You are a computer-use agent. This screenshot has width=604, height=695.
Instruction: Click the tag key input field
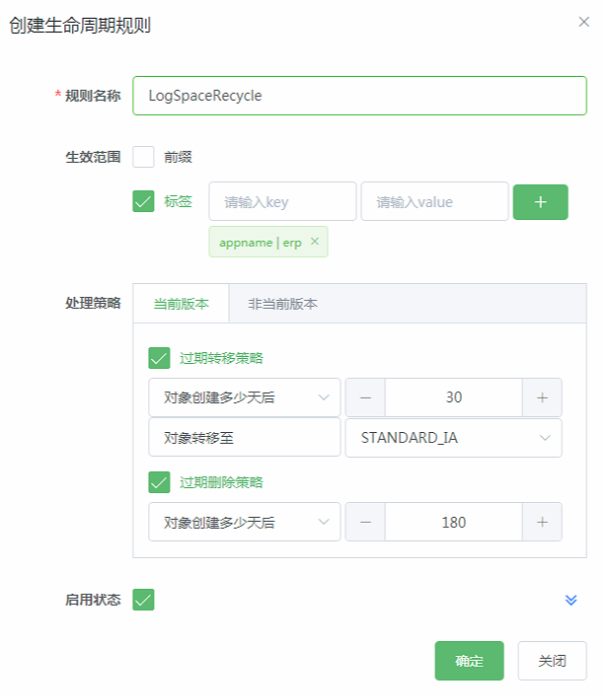[x=282, y=202]
